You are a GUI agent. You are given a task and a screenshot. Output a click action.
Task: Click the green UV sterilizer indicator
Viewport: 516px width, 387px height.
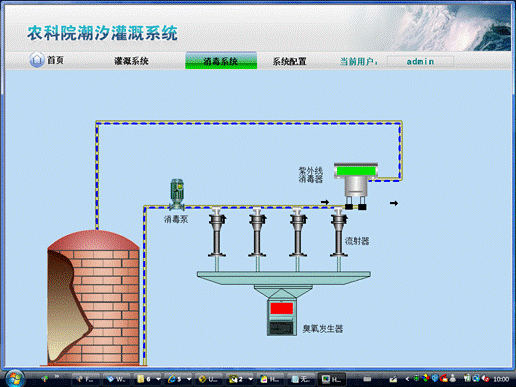pyautogui.click(x=356, y=171)
